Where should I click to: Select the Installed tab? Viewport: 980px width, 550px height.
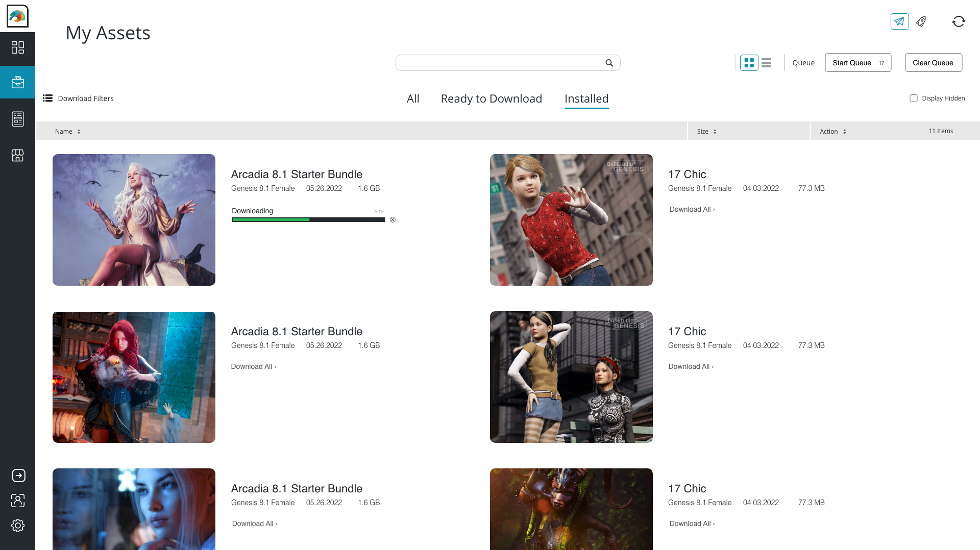tap(586, 99)
